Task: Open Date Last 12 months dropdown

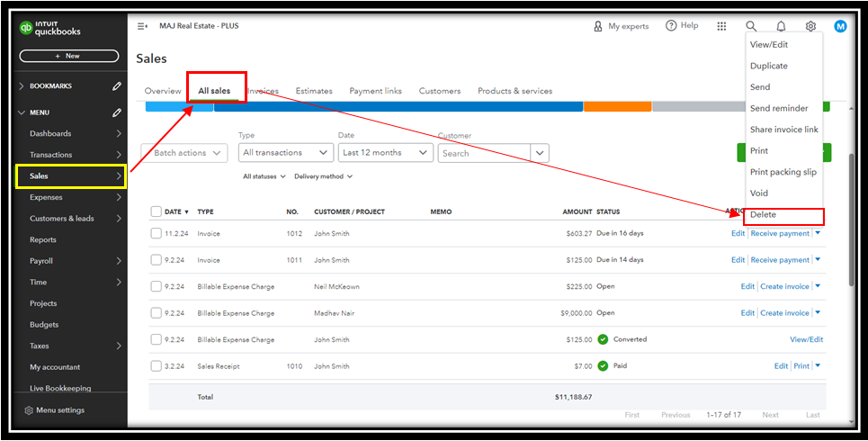Action: point(385,152)
